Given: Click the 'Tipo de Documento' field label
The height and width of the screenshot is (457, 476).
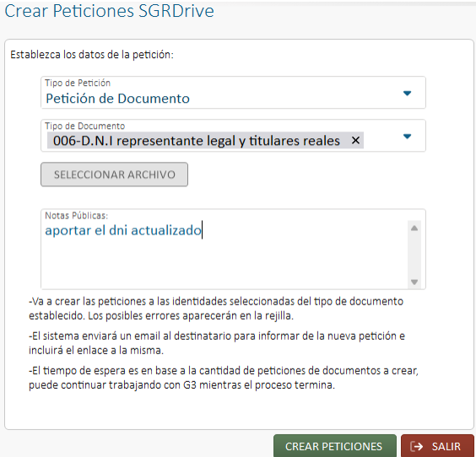Looking at the screenshot, I should click(x=85, y=126).
